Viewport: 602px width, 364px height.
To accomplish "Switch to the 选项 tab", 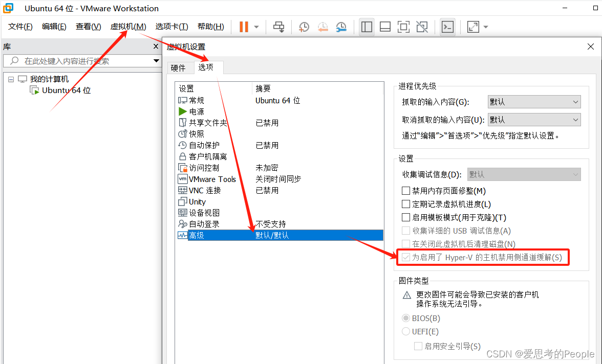I will click(x=208, y=67).
